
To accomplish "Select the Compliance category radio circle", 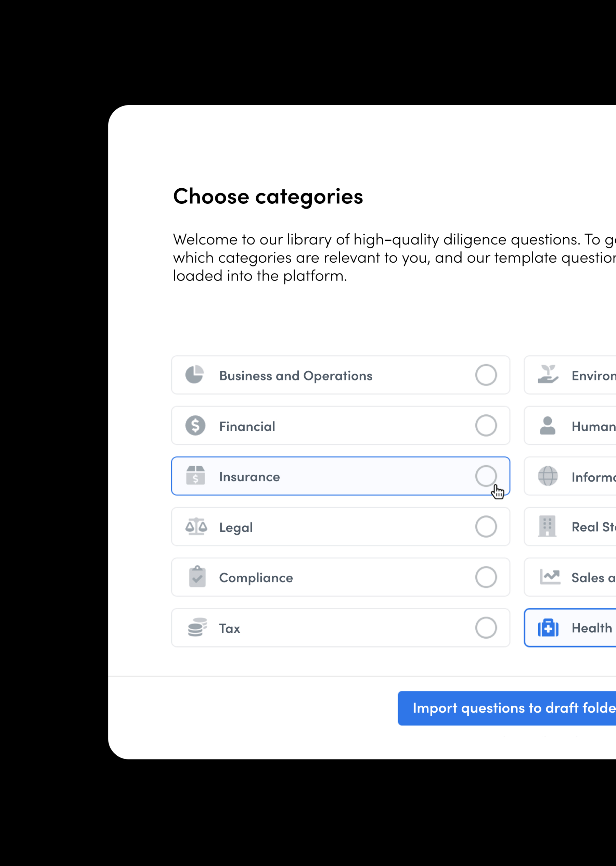I will (x=486, y=577).
